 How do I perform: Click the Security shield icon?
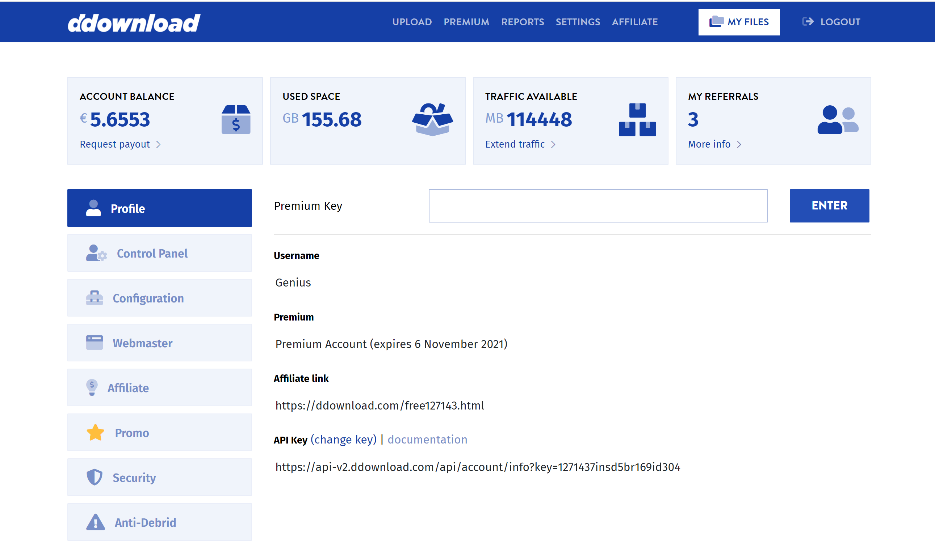[95, 478]
